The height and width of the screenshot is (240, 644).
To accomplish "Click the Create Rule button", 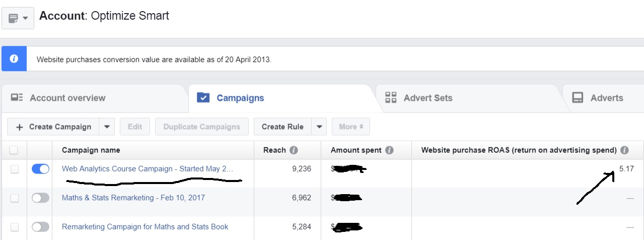I will click(x=282, y=127).
